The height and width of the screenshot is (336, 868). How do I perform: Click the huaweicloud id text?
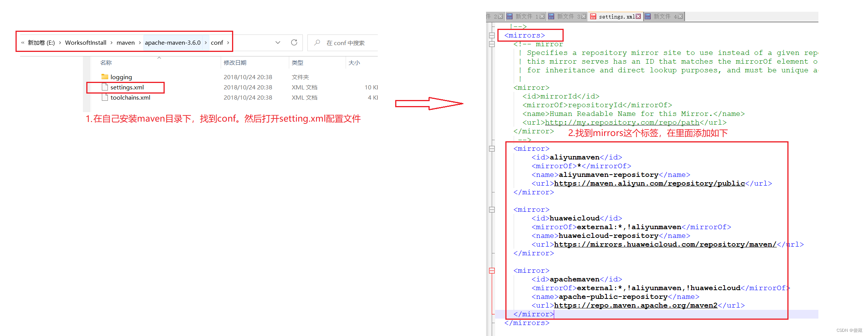click(575, 218)
